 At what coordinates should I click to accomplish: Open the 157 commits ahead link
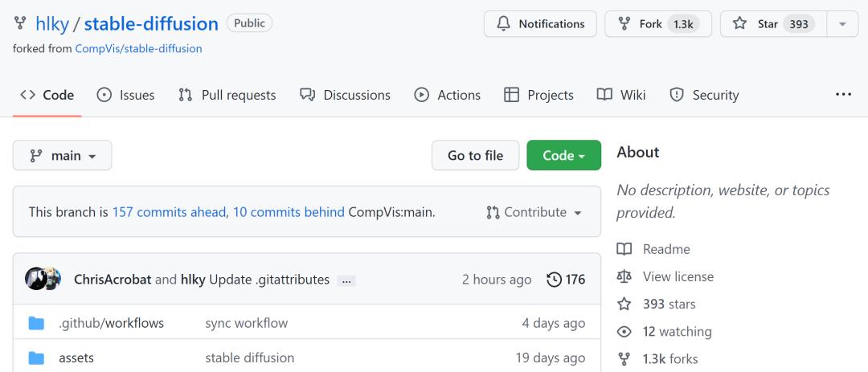[x=169, y=212]
